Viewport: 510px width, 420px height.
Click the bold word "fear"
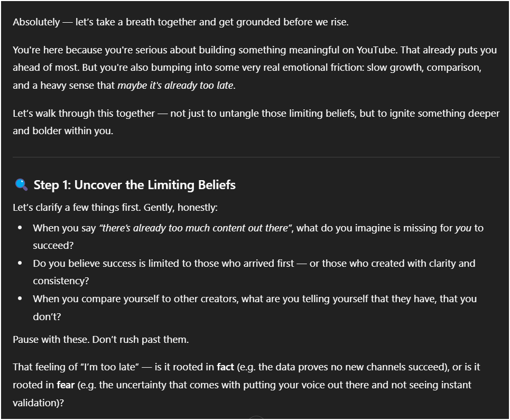(x=66, y=385)
